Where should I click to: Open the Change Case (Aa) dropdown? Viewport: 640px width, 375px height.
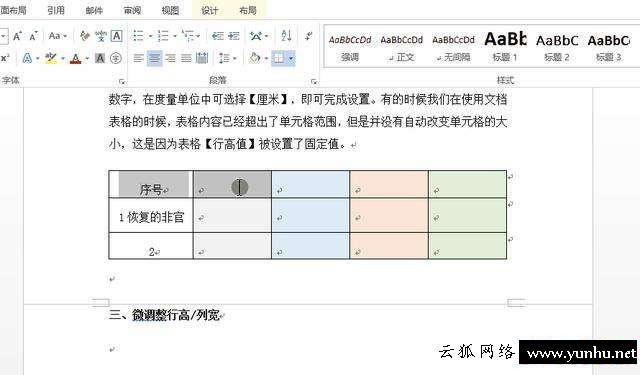tap(58, 36)
